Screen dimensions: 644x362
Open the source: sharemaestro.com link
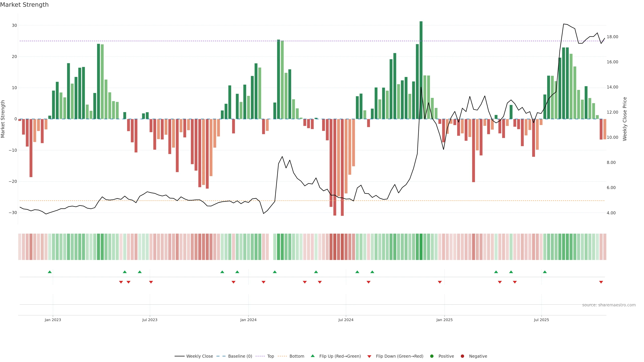(x=609, y=305)
